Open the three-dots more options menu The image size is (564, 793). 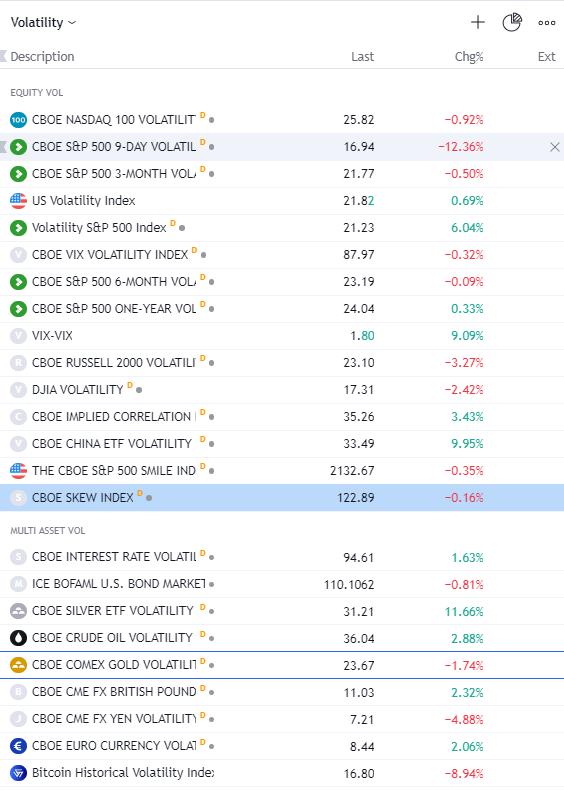pos(547,23)
